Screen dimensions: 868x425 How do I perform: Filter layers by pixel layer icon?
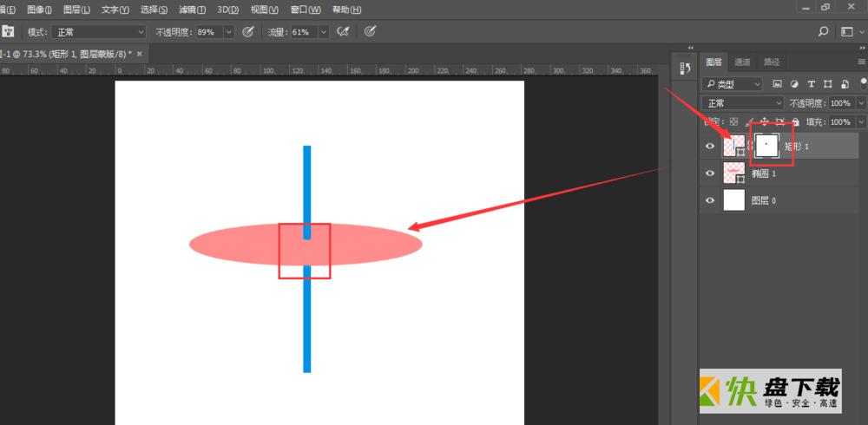click(x=777, y=84)
